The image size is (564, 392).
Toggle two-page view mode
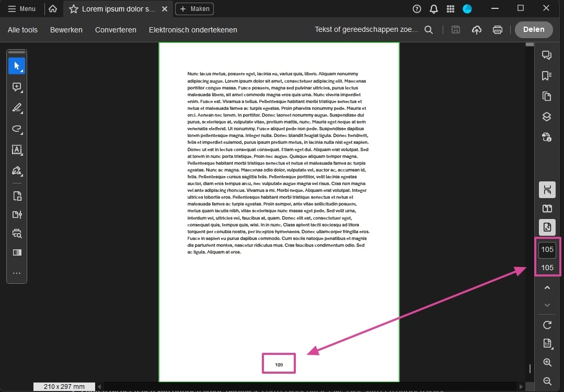tap(547, 209)
